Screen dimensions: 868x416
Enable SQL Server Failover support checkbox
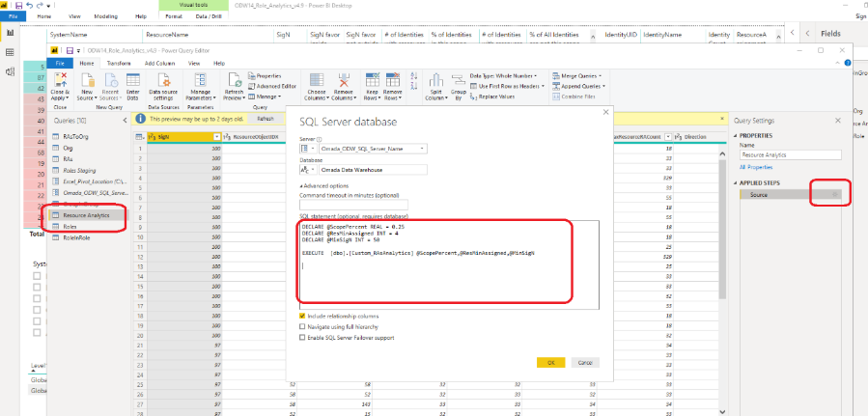tap(302, 338)
